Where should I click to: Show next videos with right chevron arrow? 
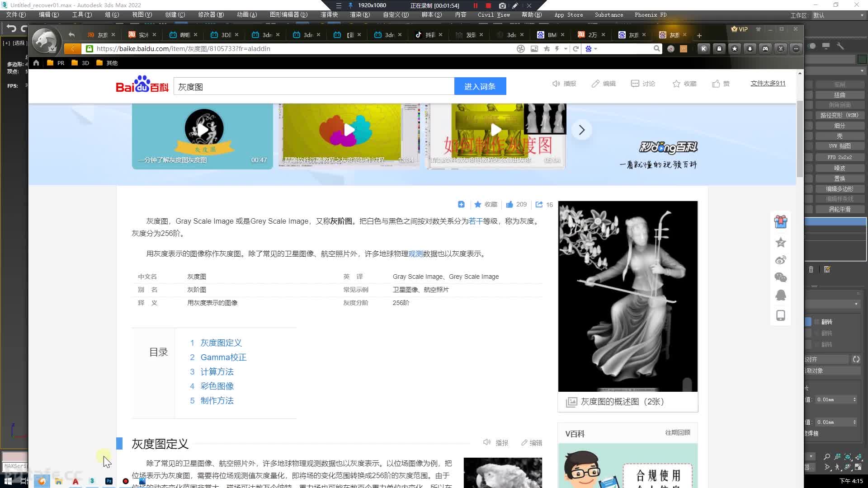pos(582,130)
